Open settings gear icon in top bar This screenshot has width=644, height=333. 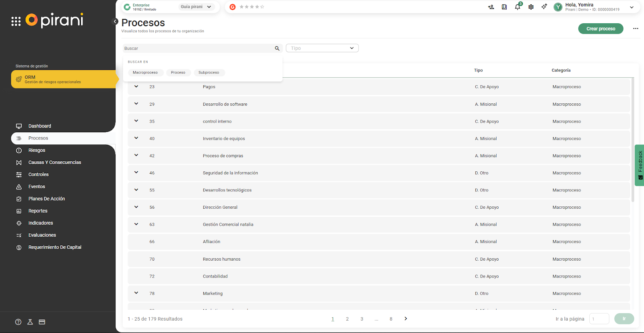pos(531,7)
